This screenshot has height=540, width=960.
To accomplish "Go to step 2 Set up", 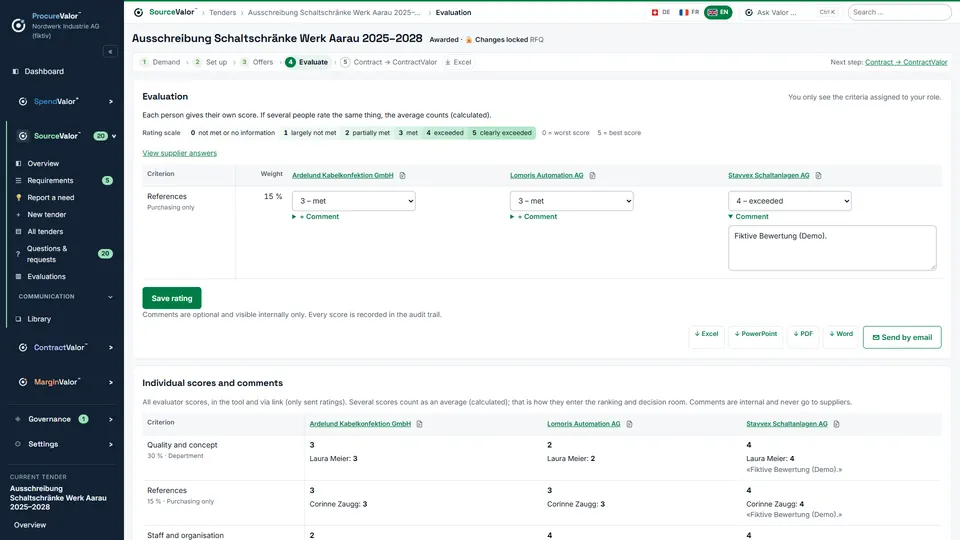I will [x=210, y=62].
